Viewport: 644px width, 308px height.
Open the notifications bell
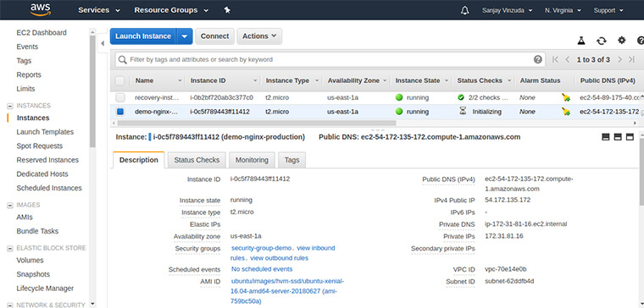click(465, 10)
